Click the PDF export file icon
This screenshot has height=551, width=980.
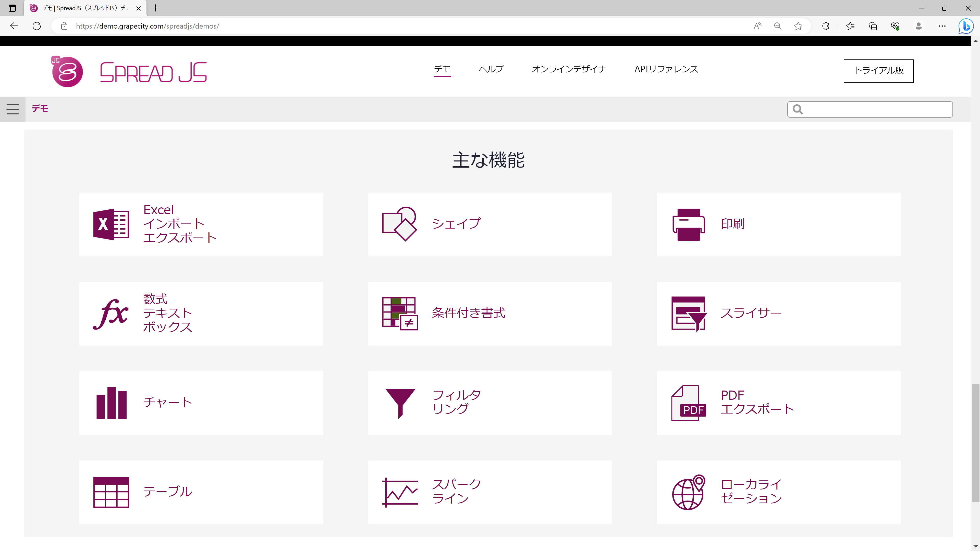[x=689, y=403]
